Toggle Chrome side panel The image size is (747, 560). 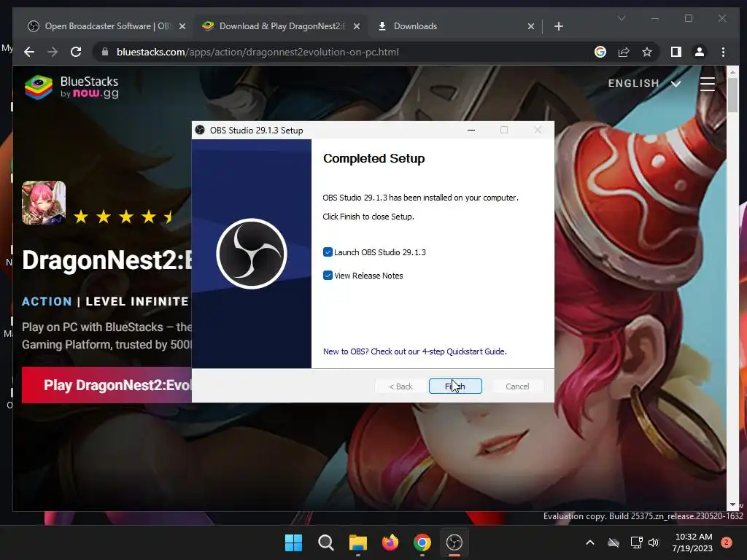(676, 52)
